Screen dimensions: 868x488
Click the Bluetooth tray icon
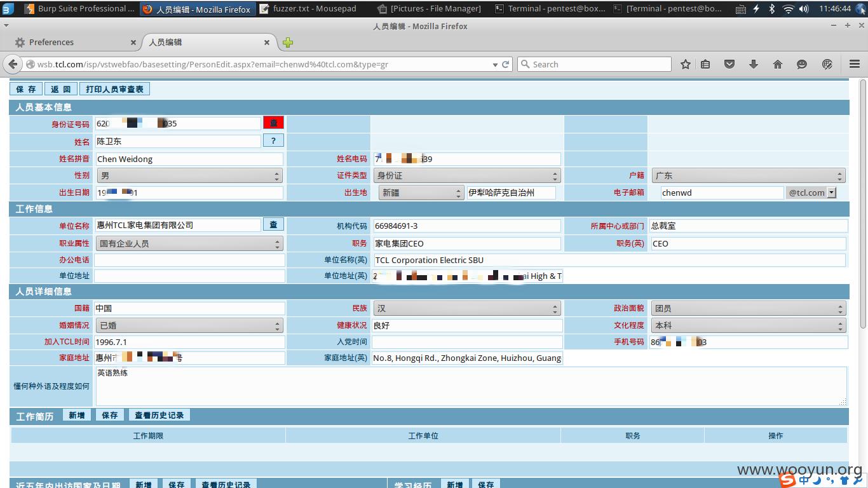click(772, 9)
